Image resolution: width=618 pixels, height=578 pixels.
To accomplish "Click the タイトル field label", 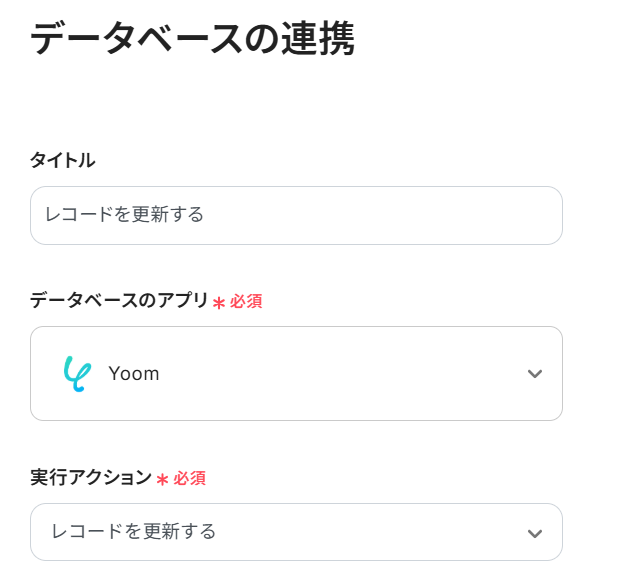I will [x=63, y=160].
